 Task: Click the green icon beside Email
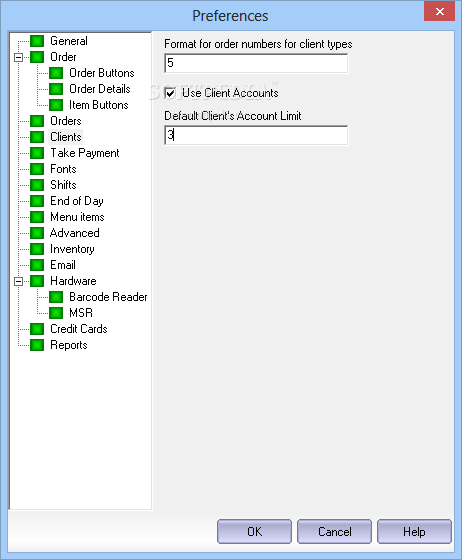[37, 265]
